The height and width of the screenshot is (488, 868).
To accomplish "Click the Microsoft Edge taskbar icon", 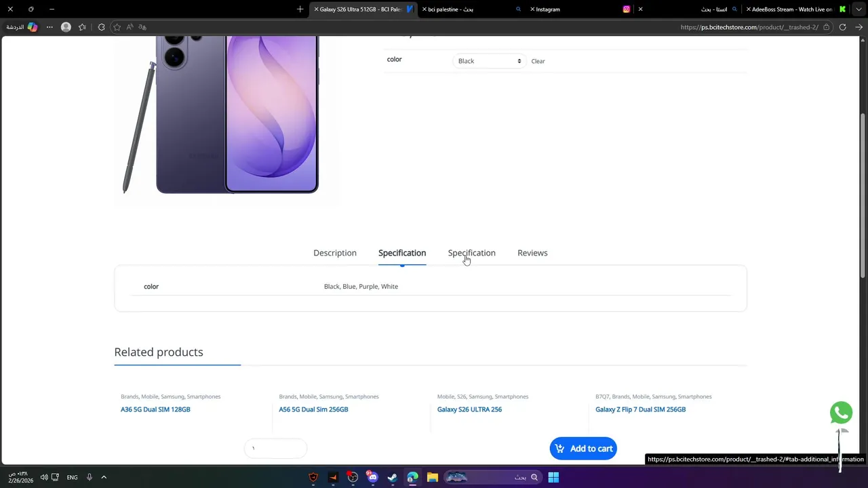I will (x=412, y=477).
